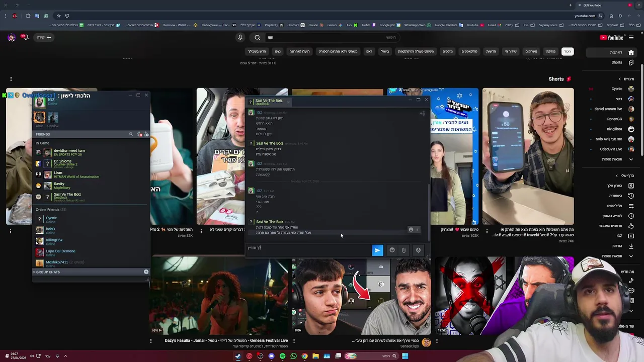Click the OdedSV favorite friend avatar
This screenshot has height=362, width=644.
(53, 118)
